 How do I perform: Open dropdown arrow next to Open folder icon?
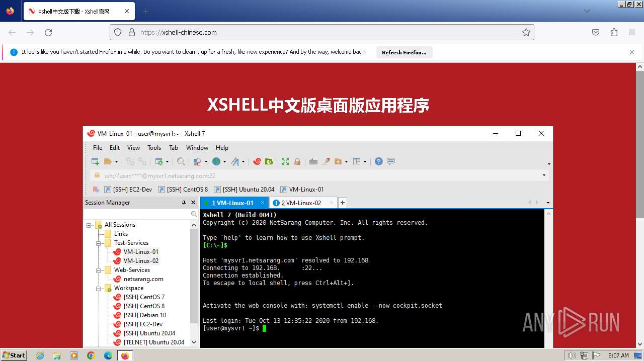[x=116, y=161]
